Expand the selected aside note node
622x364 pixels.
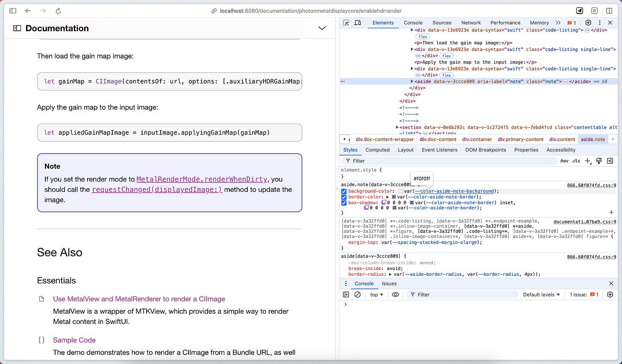pyautogui.click(x=412, y=81)
